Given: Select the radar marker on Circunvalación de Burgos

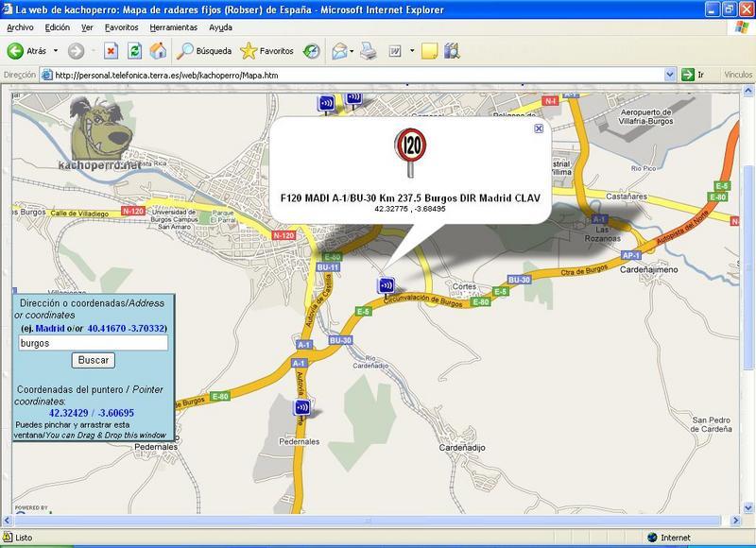Looking at the screenshot, I should pyautogui.click(x=387, y=285).
